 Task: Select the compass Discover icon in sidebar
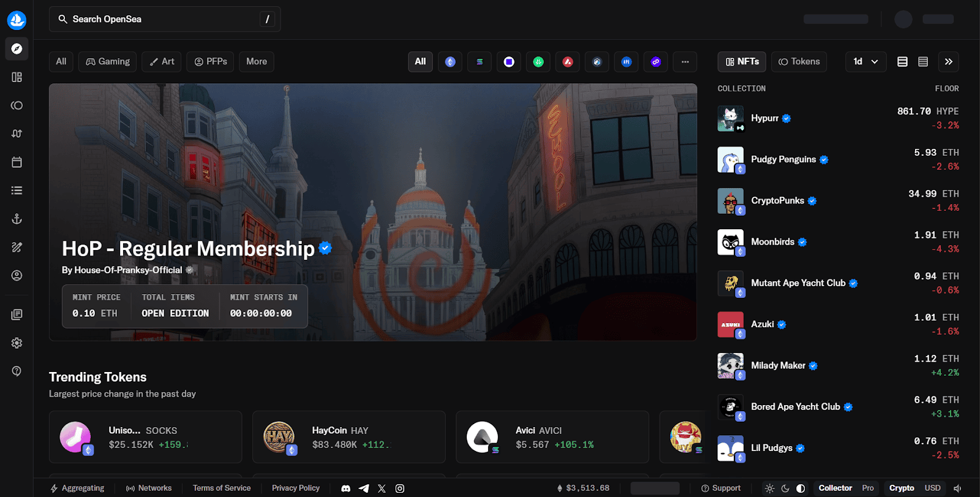point(17,48)
